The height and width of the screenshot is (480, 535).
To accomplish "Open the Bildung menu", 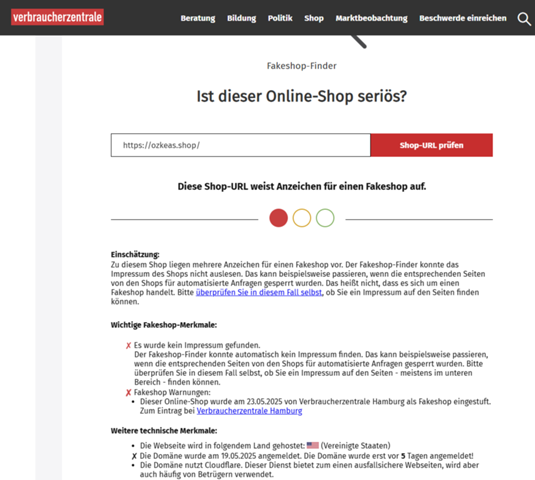I will coord(242,18).
